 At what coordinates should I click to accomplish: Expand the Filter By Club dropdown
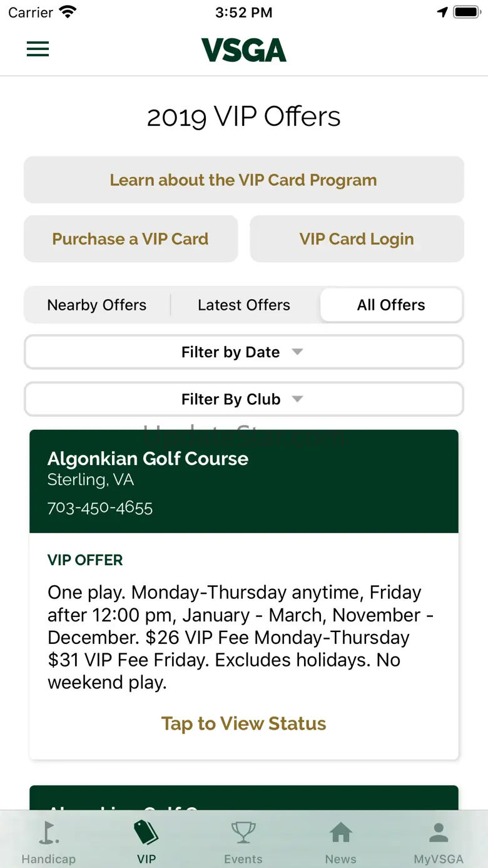[244, 399]
